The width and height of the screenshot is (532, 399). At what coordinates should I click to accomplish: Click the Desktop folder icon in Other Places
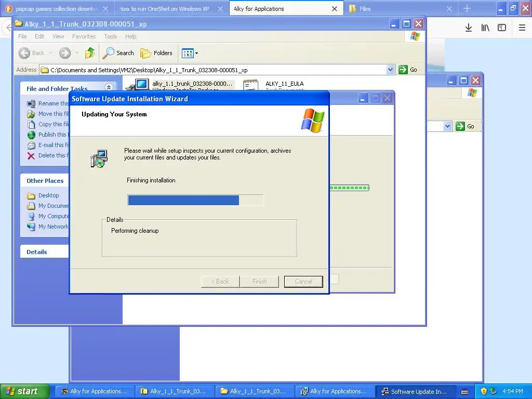click(31, 196)
